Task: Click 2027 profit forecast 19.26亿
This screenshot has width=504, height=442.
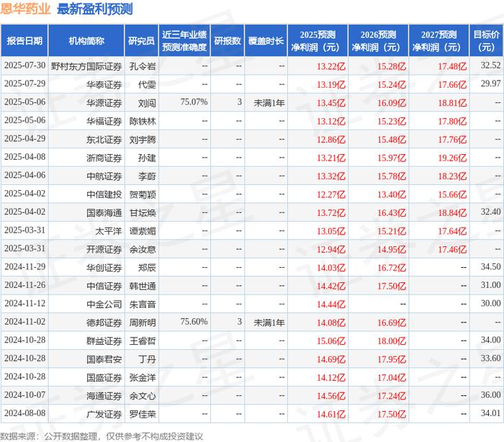Action: tap(452, 158)
